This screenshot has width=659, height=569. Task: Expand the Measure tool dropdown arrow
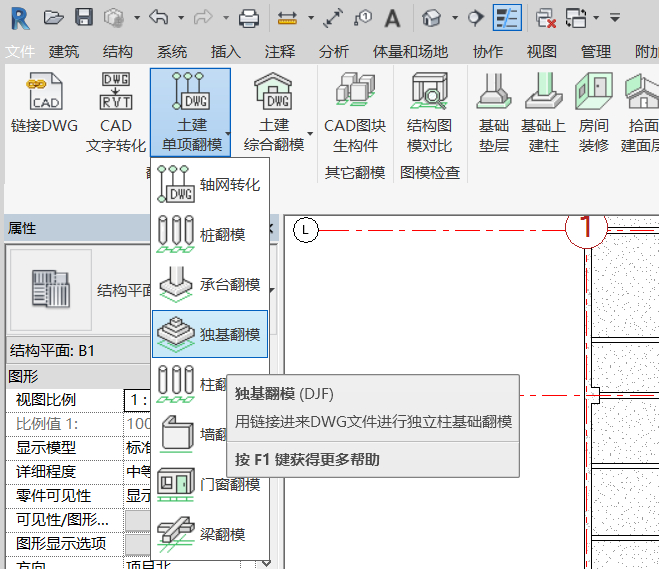(x=311, y=18)
